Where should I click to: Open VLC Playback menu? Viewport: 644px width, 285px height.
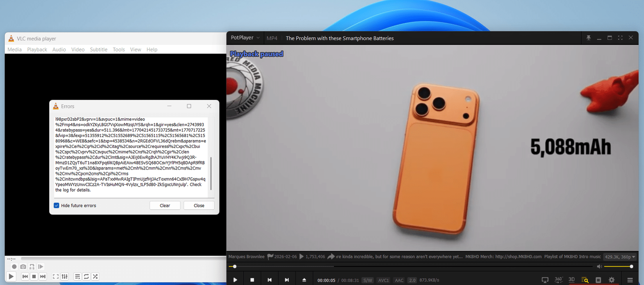click(x=37, y=50)
